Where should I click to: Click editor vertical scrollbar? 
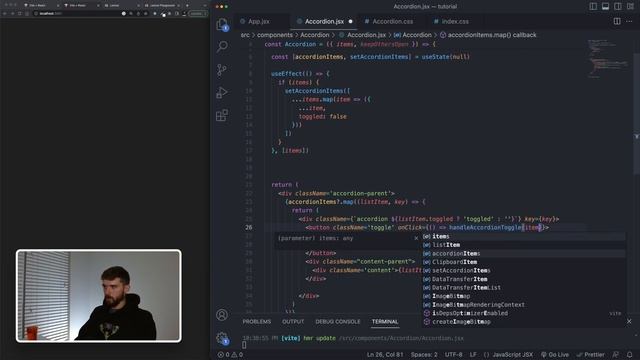[637, 114]
